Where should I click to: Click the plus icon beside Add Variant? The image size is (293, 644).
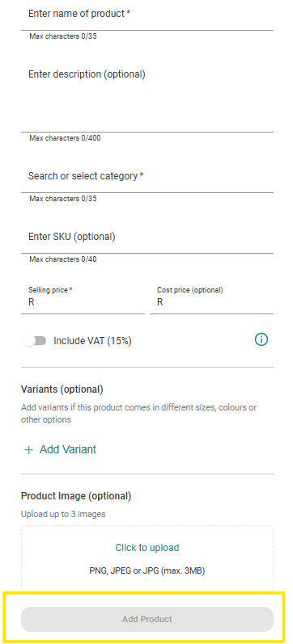[x=29, y=450]
